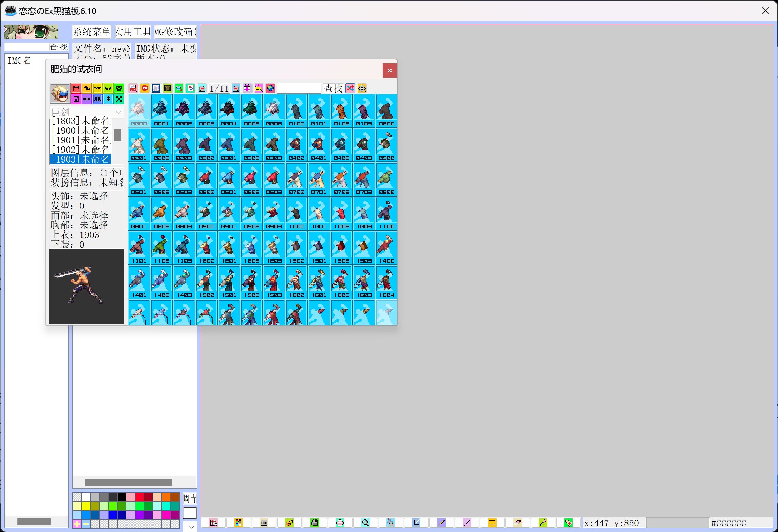Select the purple belt category icon

(x=87, y=99)
